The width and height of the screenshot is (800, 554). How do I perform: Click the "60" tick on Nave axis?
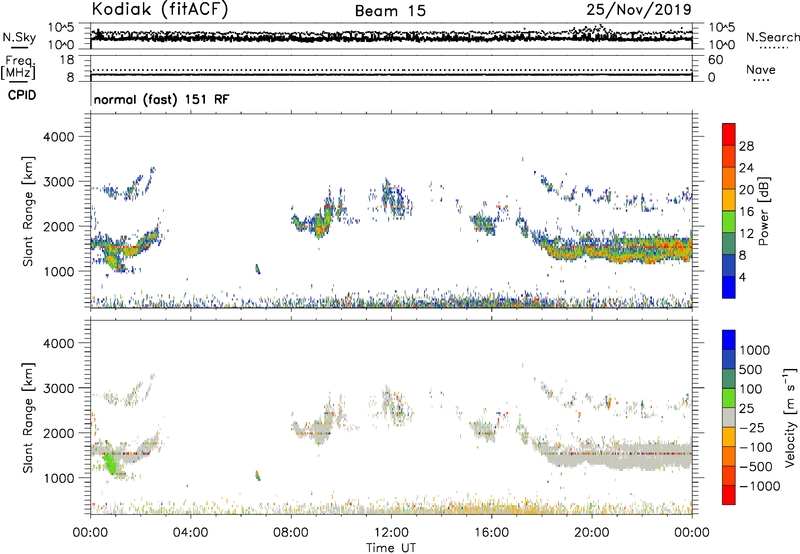coord(715,60)
